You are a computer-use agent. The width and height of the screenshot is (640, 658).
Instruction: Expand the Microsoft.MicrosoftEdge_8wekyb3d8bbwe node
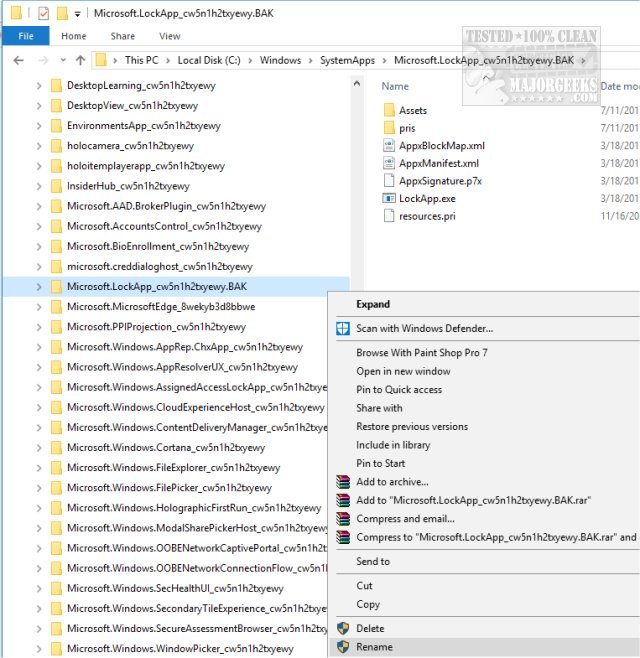click(x=39, y=307)
